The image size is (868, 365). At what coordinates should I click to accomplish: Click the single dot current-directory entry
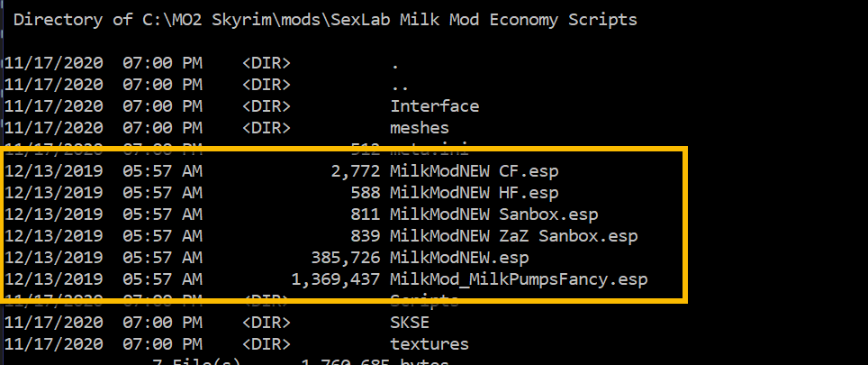pos(394,66)
